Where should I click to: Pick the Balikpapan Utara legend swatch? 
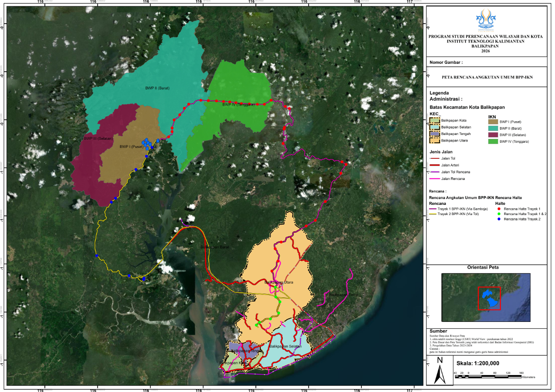434,141
